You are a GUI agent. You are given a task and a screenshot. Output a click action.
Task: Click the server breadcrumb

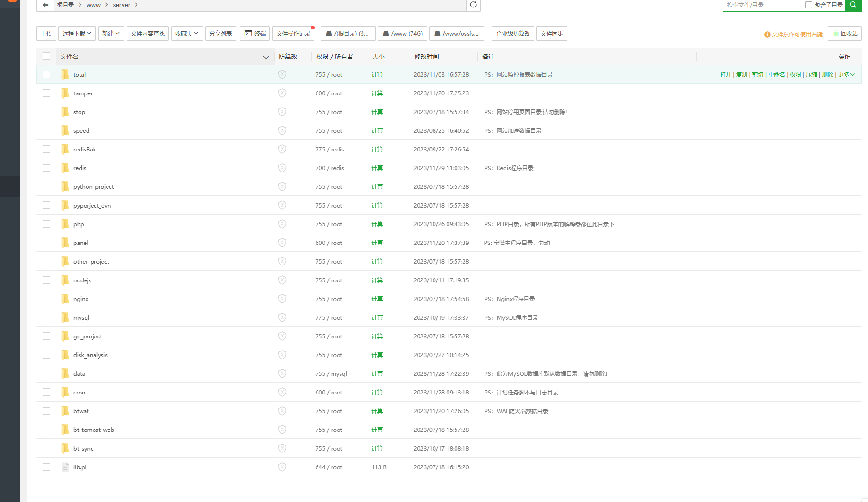pyautogui.click(x=122, y=5)
